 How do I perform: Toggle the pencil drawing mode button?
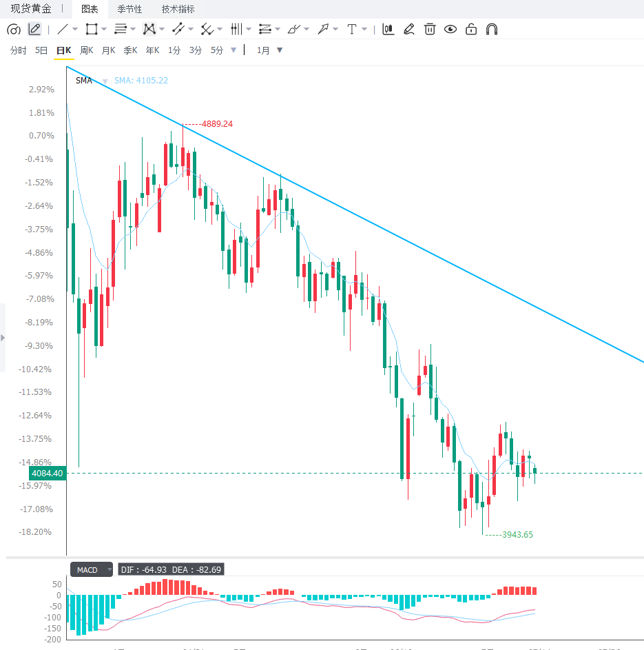[34, 30]
